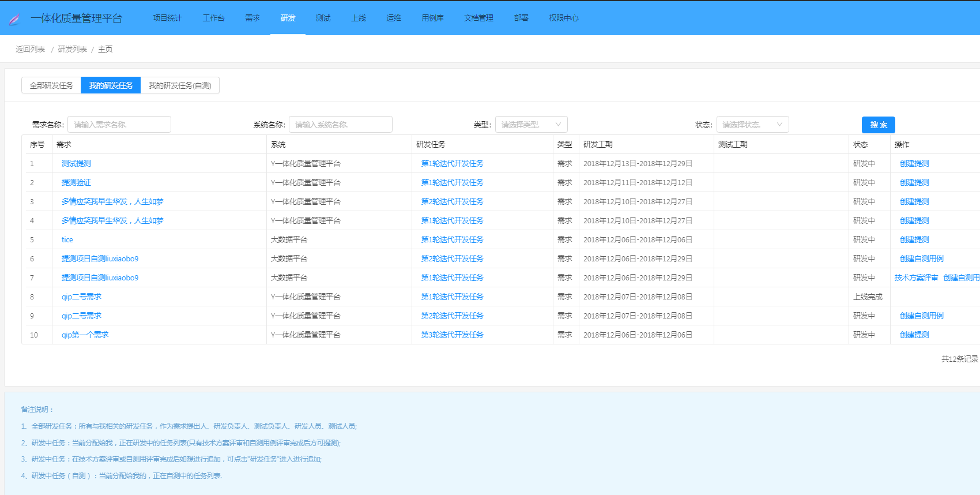The height and width of the screenshot is (495, 980).
Task: Focus the 系统名称 input field
Action: click(341, 125)
